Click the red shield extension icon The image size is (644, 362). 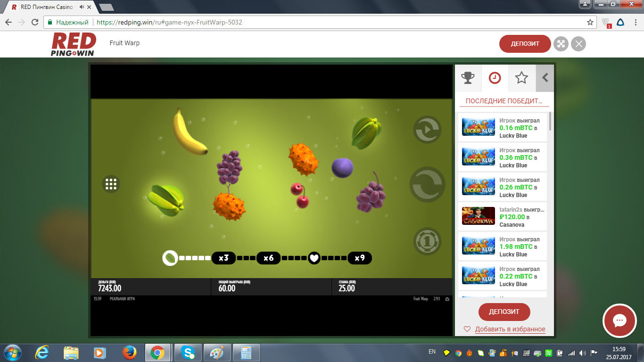pos(606,22)
